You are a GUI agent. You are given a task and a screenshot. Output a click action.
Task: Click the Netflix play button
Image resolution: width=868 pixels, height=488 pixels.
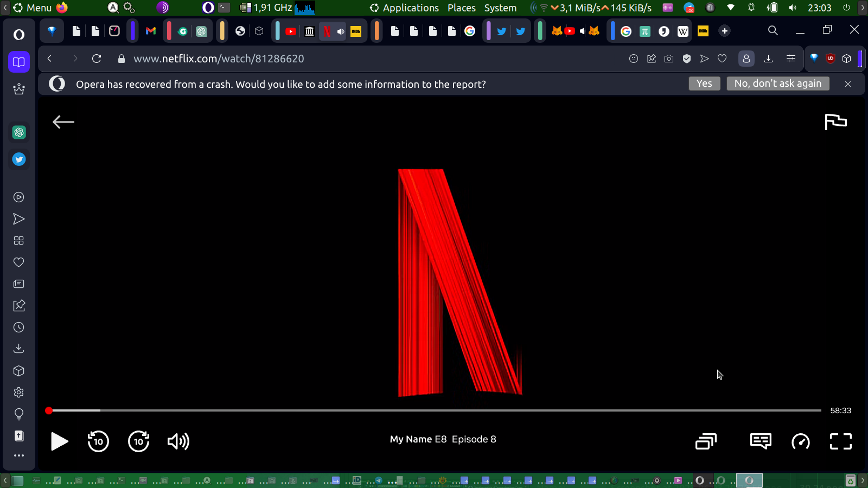(59, 441)
